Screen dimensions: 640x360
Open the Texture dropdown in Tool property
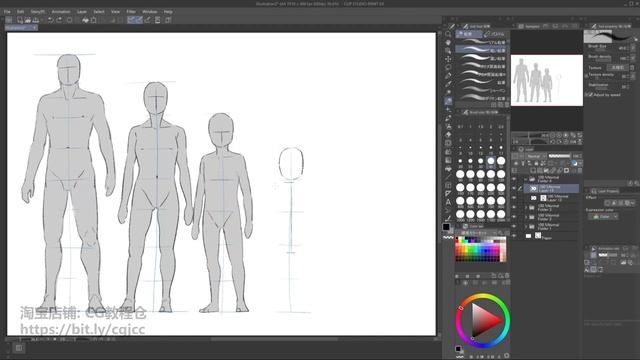617,67
